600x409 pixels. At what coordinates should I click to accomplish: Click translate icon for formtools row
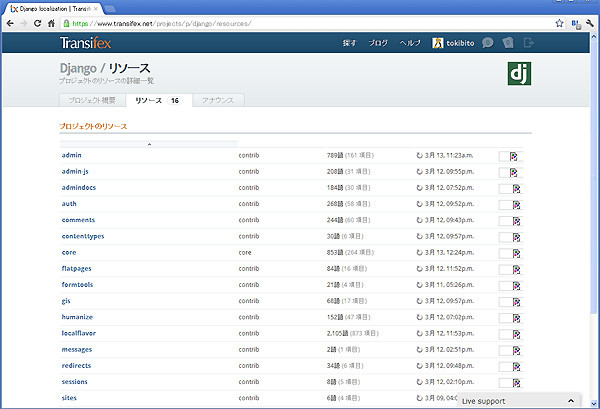click(516, 286)
